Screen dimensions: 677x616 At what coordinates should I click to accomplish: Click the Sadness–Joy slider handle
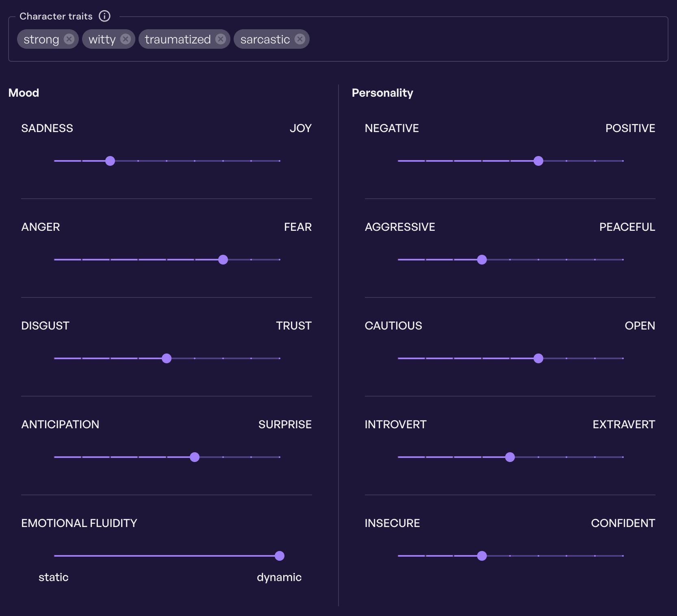110,161
